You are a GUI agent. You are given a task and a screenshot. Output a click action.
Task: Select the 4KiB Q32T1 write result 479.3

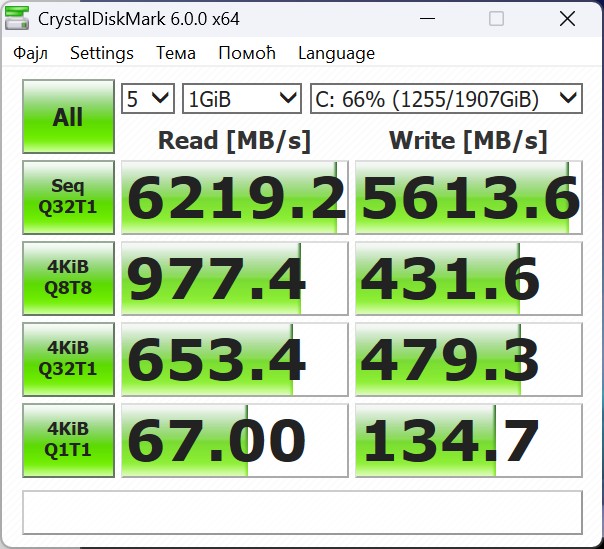pyautogui.click(x=468, y=359)
